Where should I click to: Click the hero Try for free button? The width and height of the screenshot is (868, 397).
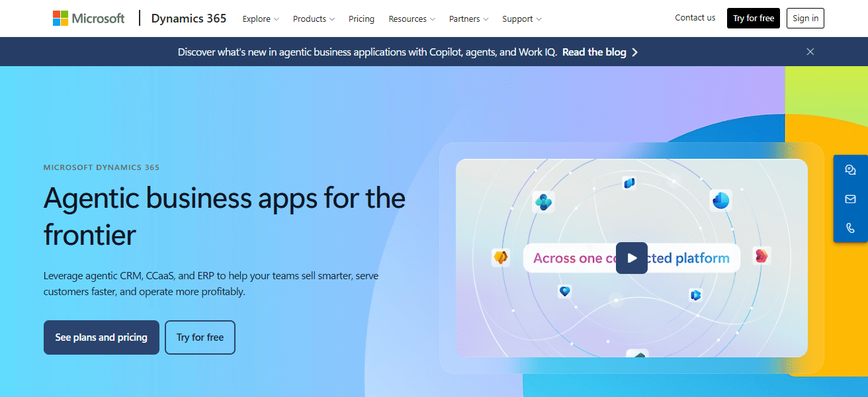[200, 337]
